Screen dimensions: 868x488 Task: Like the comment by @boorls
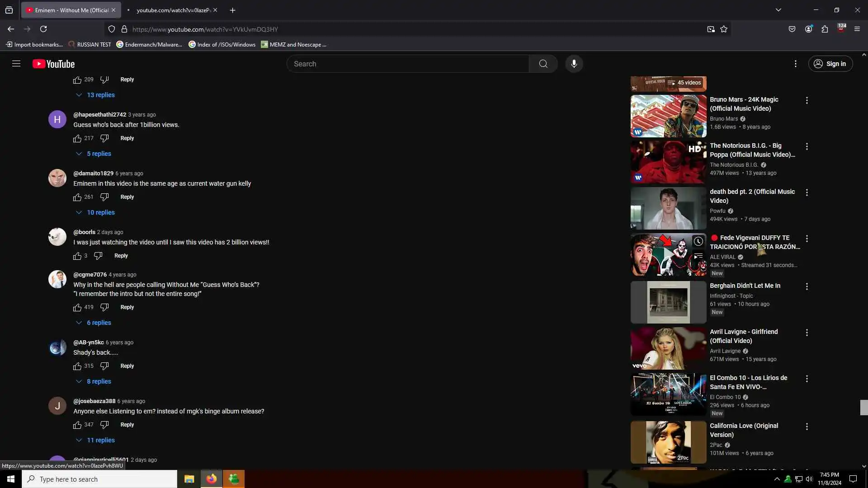pos(77,256)
